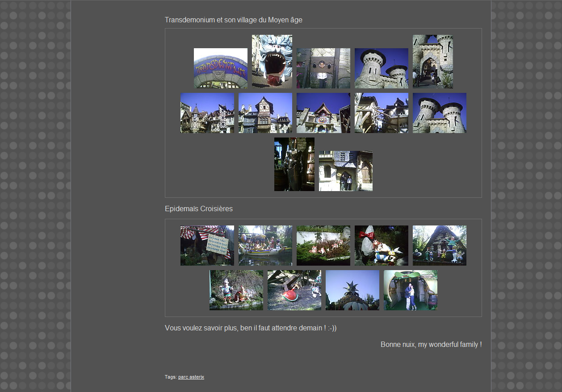Select photo of small figures by white wall

[x=323, y=246]
